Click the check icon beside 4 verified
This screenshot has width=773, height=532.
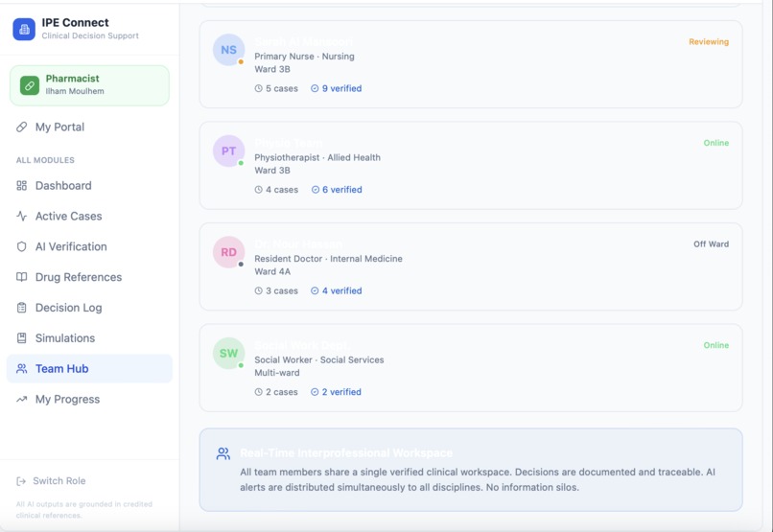pos(315,291)
